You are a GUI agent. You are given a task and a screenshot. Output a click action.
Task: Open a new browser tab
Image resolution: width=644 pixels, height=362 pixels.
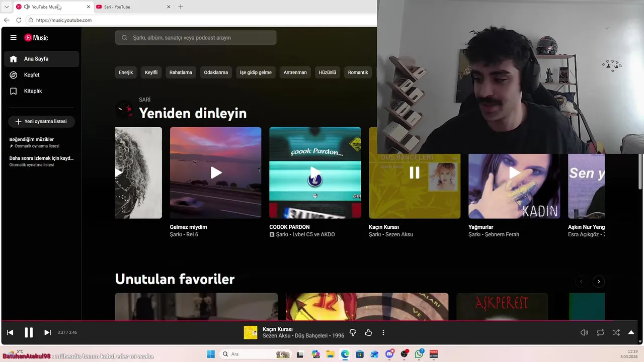[181, 7]
